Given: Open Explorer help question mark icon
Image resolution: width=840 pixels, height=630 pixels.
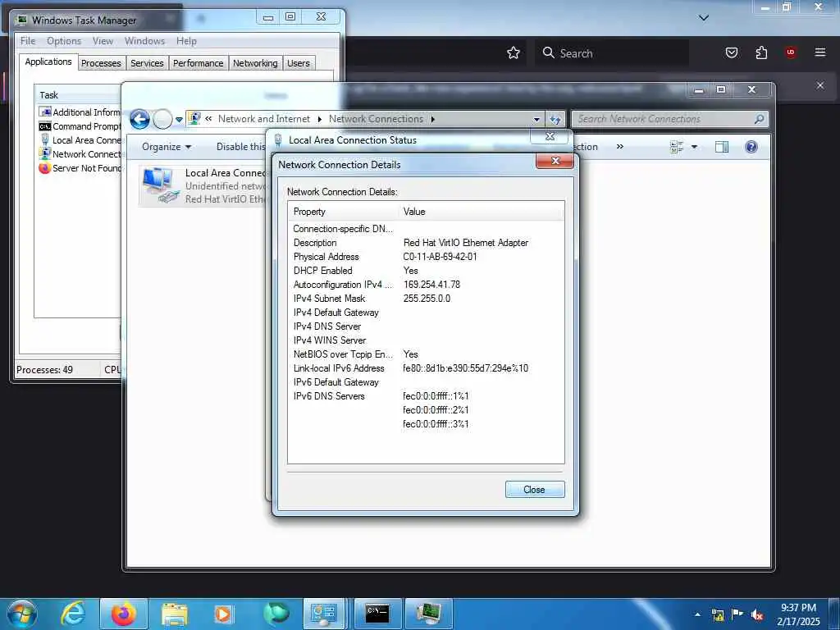Looking at the screenshot, I should [751, 147].
